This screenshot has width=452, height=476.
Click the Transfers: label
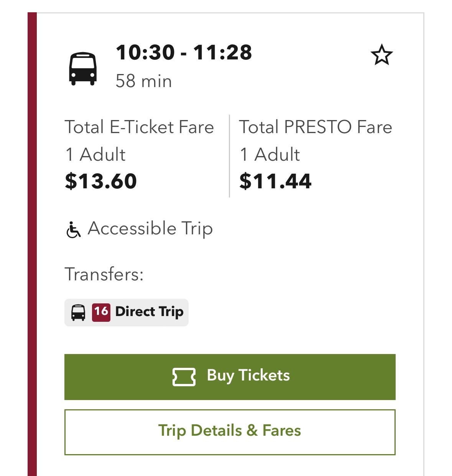tap(104, 274)
